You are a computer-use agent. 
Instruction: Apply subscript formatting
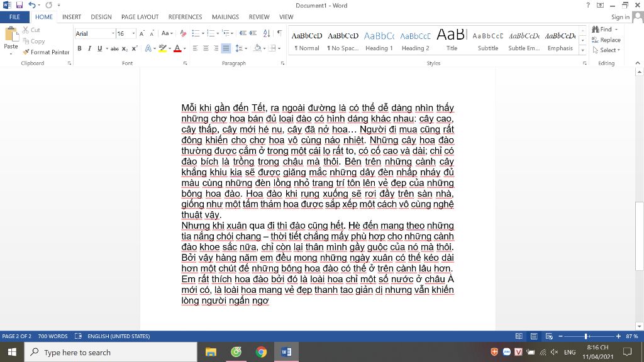pos(125,48)
